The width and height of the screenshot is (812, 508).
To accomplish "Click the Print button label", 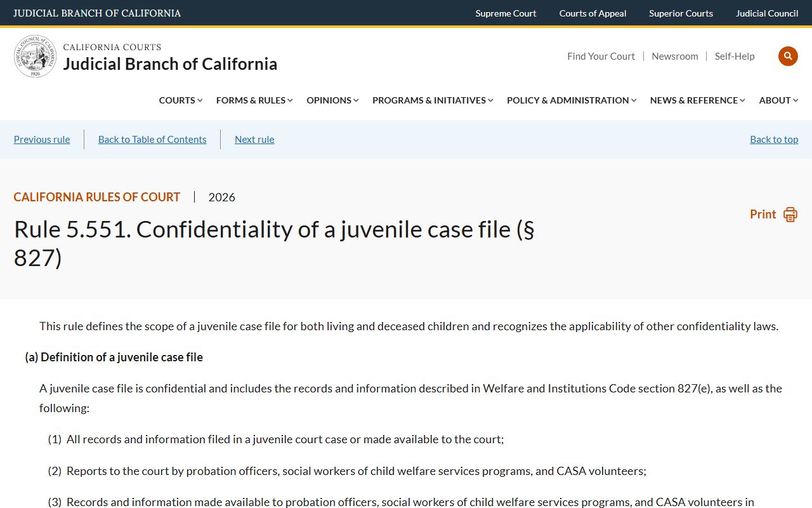I will (763, 215).
